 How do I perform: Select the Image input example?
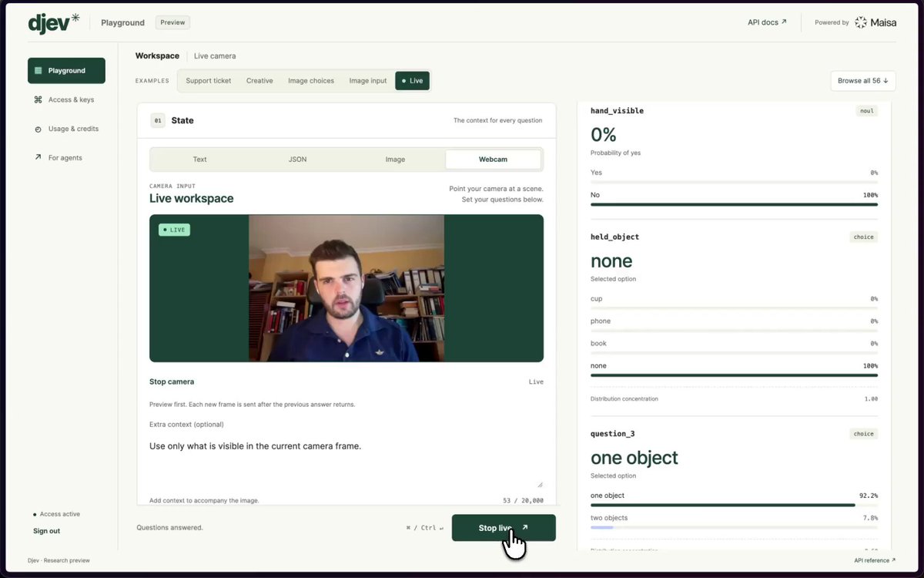(x=368, y=80)
